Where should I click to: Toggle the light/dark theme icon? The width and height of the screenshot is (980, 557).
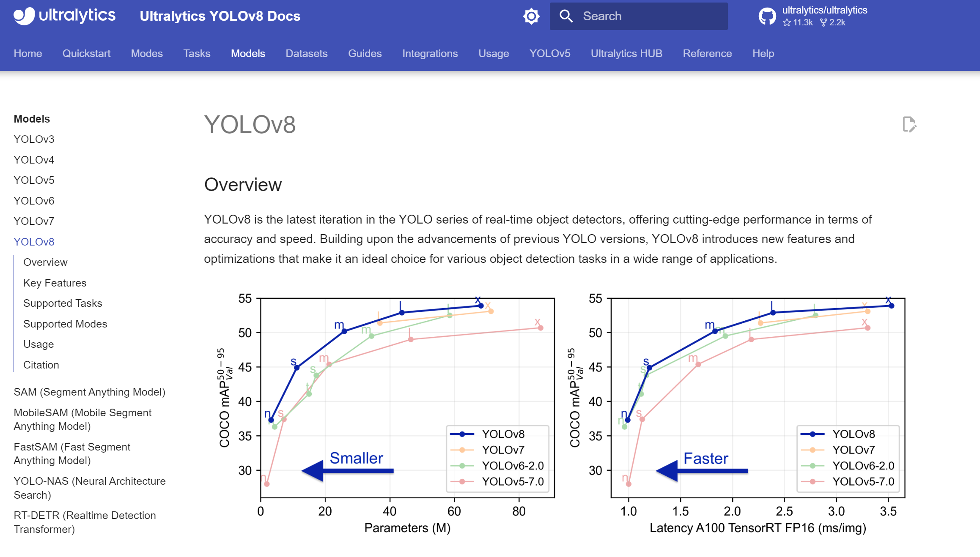click(531, 16)
